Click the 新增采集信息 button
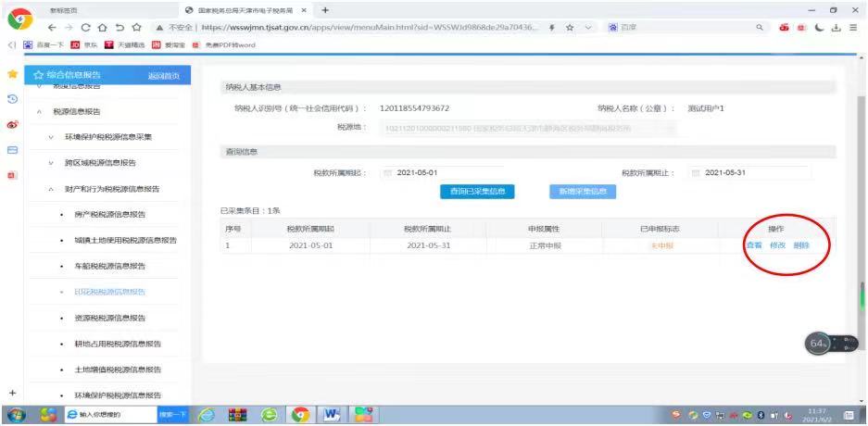The width and height of the screenshot is (868, 426). 583,192
